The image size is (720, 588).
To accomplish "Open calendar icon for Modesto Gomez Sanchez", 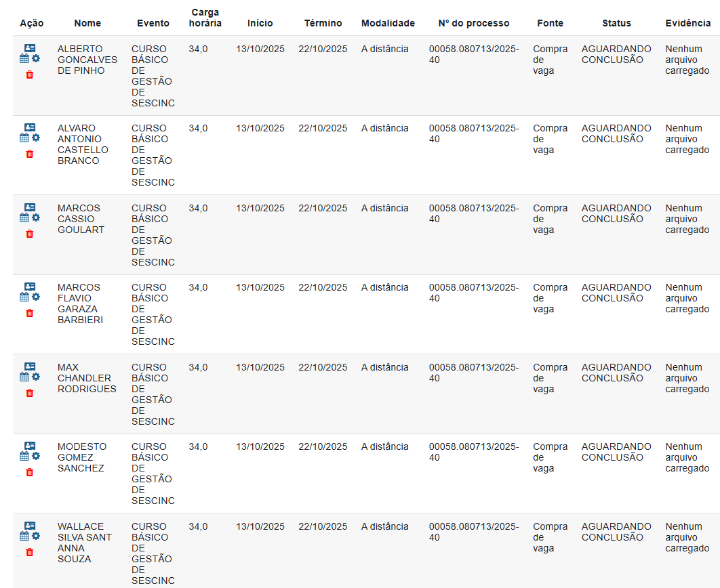I will point(24,456).
